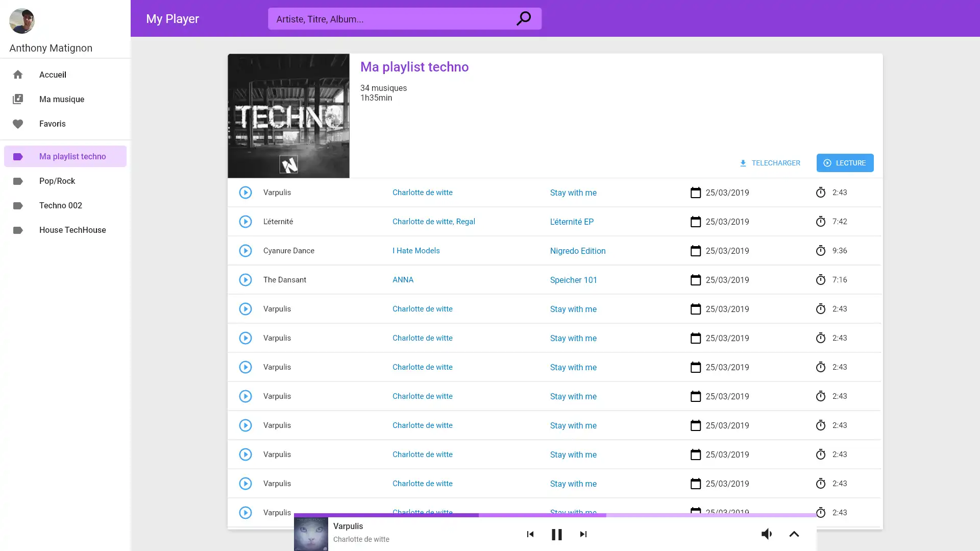Open Ma musique via the music note icon

18,99
